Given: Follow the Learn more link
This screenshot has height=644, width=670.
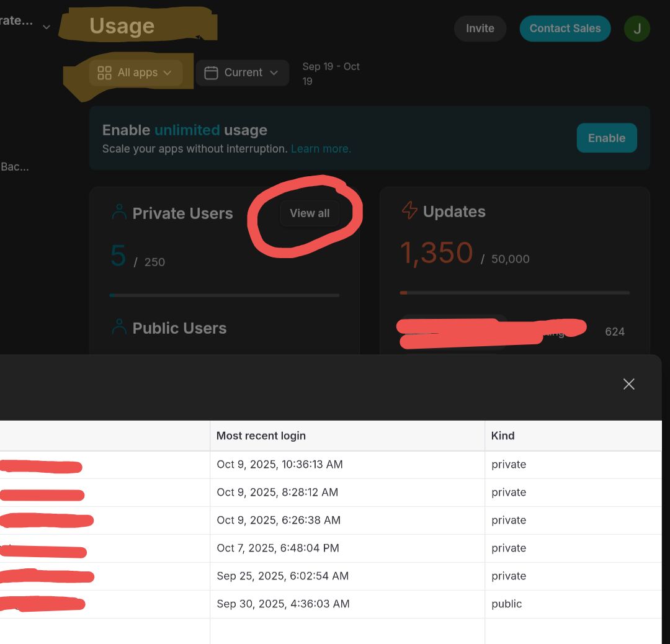Looking at the screenshot, I should (x=321, y=149).
